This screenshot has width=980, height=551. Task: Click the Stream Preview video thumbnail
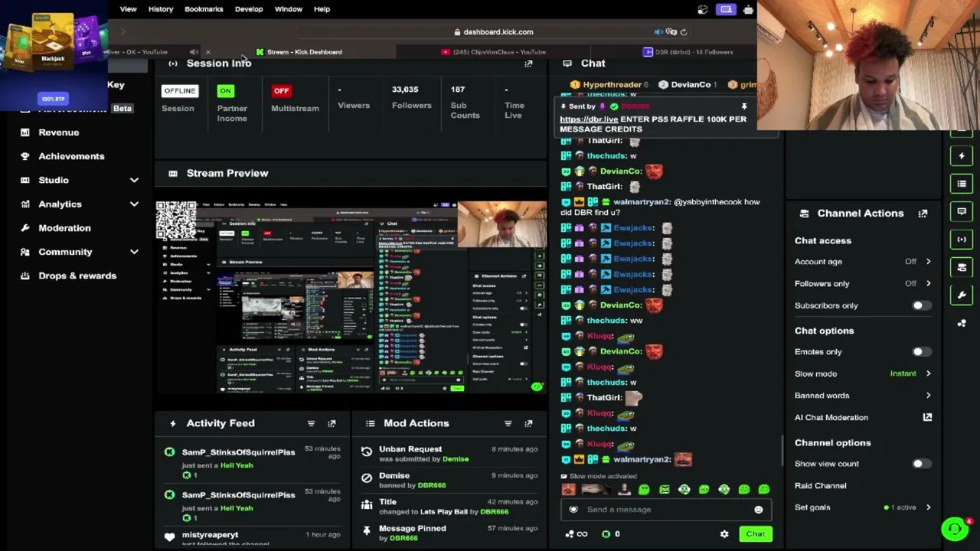click(x=351, y=296)
